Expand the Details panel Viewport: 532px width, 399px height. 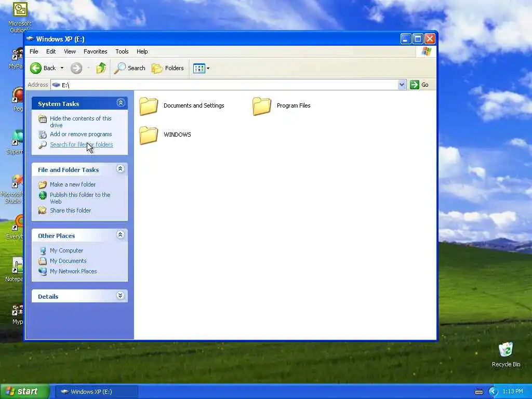(121, 296)
